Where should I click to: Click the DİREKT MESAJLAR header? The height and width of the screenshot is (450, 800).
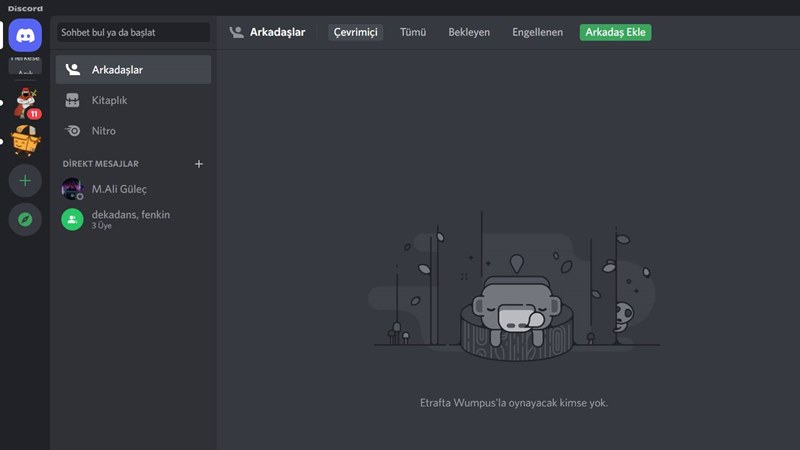click(101, 164)
